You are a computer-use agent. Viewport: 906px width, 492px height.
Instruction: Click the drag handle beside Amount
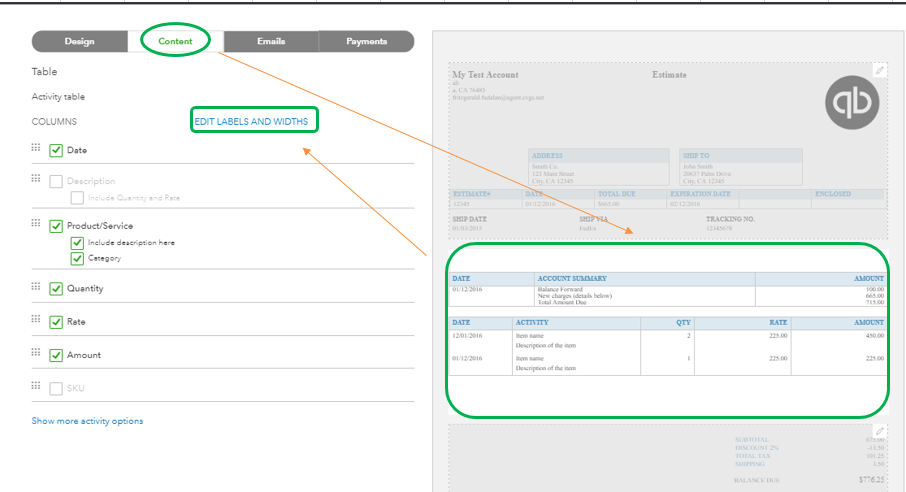(x=36, y=352)
